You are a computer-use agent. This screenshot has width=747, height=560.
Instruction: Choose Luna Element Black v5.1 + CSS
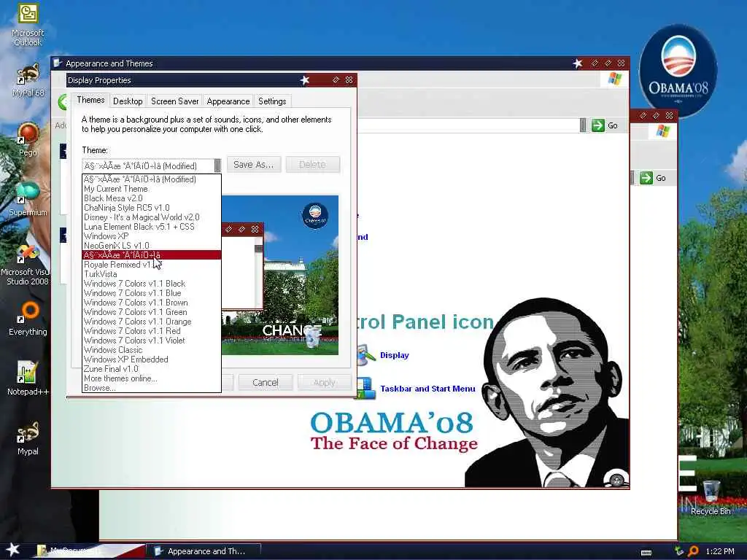click(x=152, y=227)
